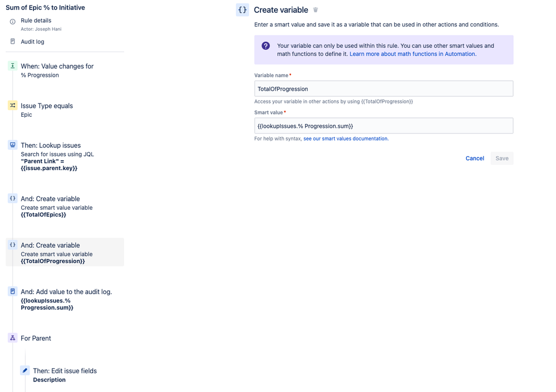Click the Smart value input field
556x392 pixels.
[383, 126]
